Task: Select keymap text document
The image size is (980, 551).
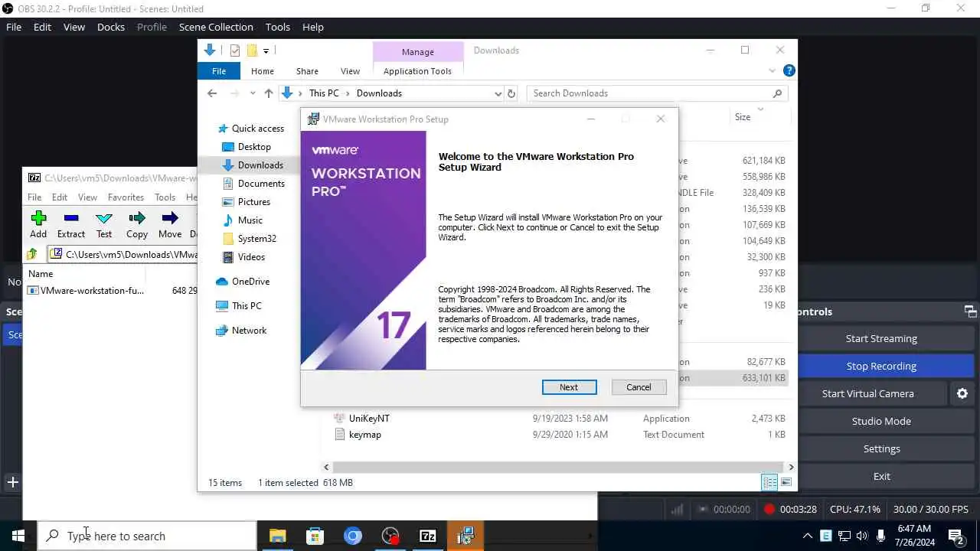Action: [x=358, y=435]
